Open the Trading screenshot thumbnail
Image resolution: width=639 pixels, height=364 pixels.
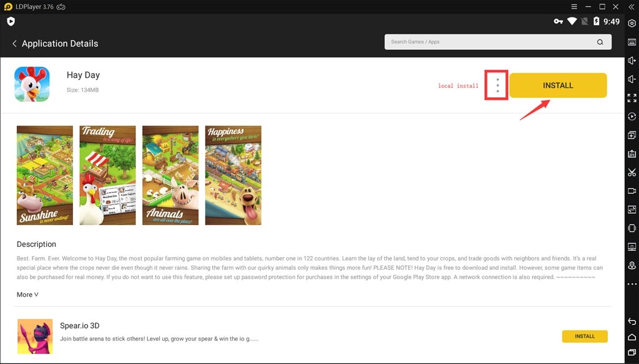(107, 176)
